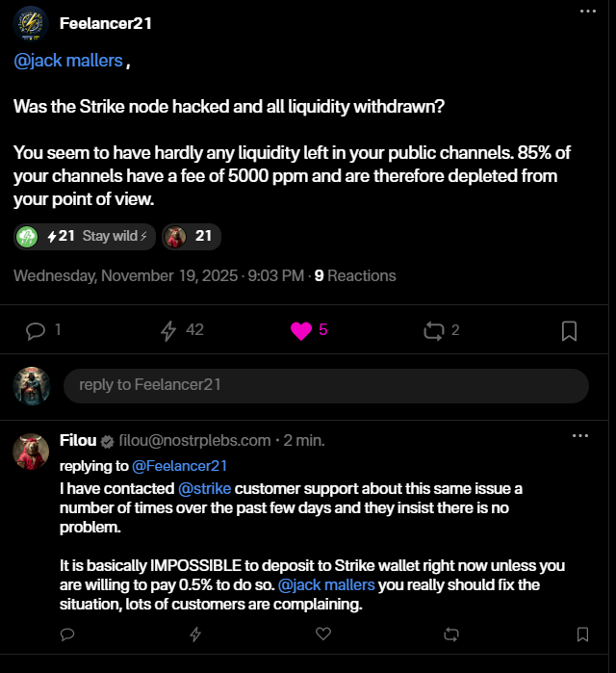This screenshot has height=673, width=616.
Task: Repost the main note using the repost icon
Action: pyautogui.click(x=433, y=330)
